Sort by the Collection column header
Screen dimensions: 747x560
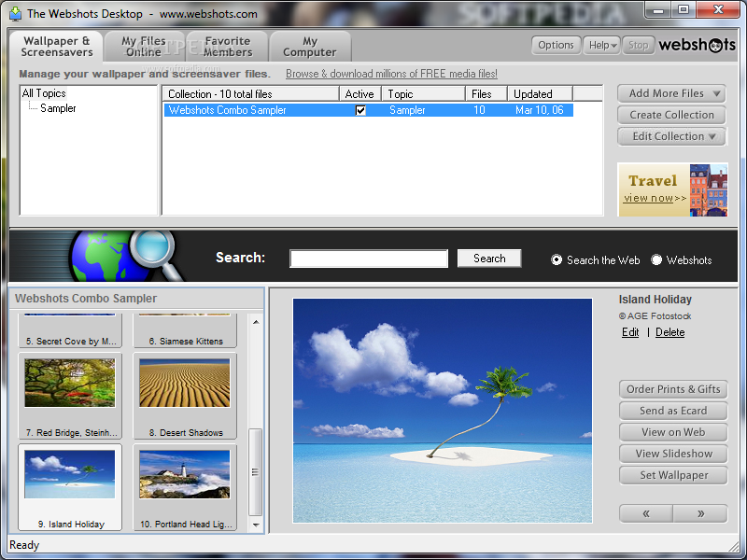(x=250, y=94)
